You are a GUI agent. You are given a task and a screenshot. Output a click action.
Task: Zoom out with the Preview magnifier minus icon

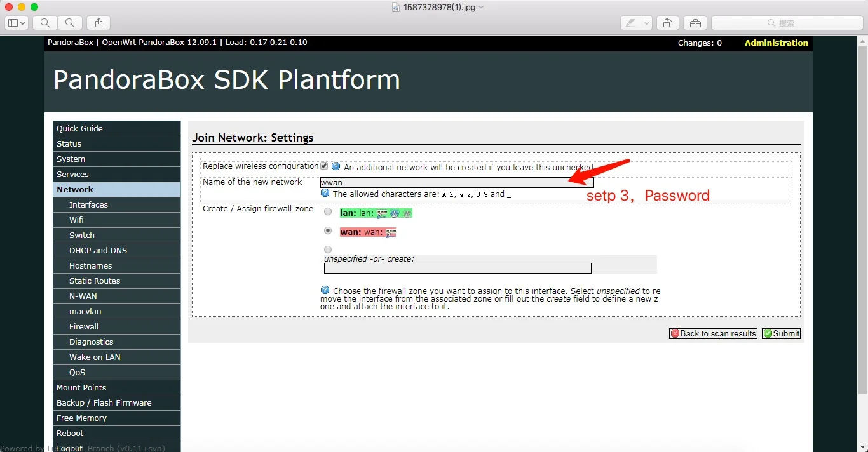click(45, 23)
